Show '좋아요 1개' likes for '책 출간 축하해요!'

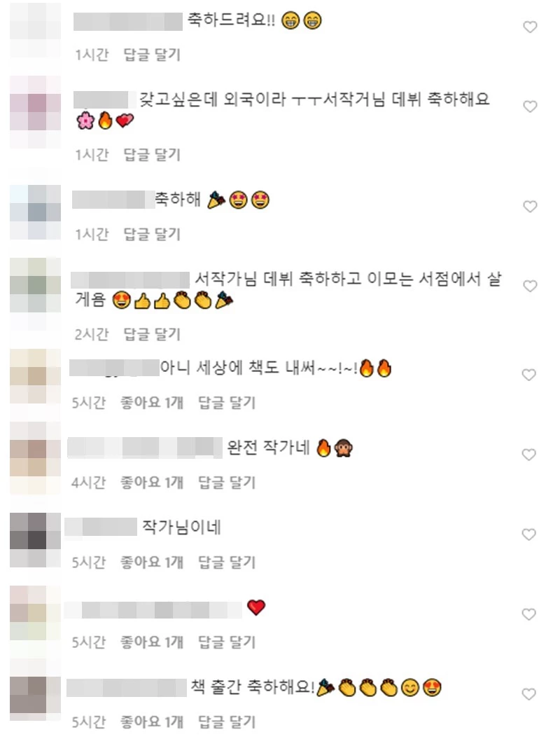[x=152, y=722]
